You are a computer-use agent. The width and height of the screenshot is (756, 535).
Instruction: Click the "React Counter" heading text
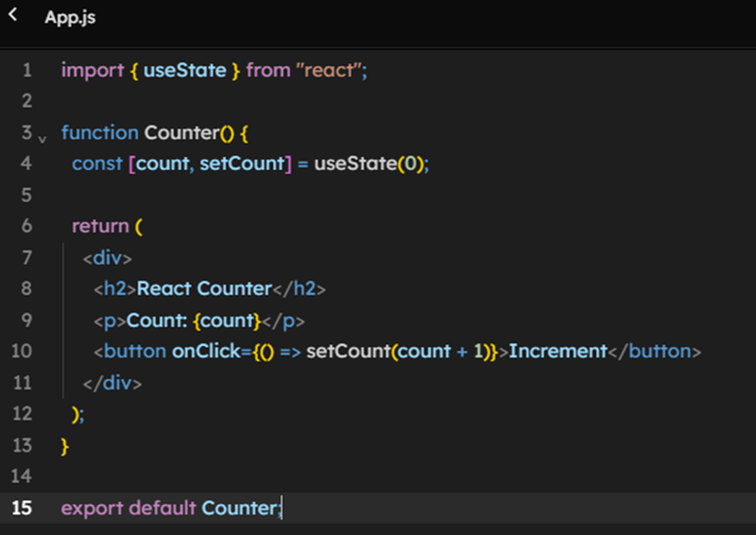pyautogui.click(x=204, y=288)
